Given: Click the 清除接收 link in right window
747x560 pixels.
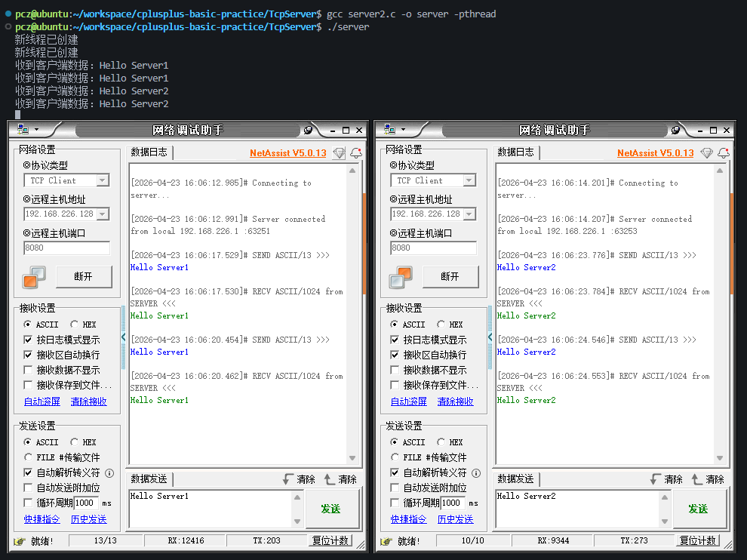Looking at the screenshot, I should tap(456, 402).
